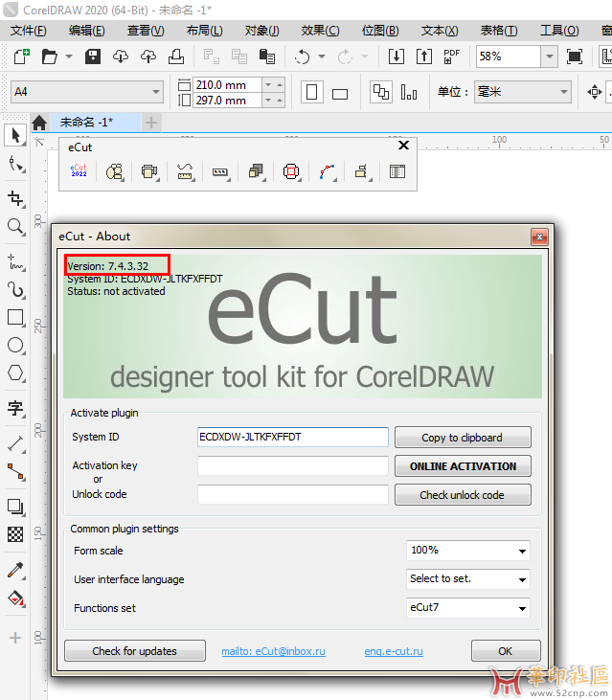Click the eCut ruler measurement icon
Image resolution: width=612 pixels, height=700 pixels.
pyautogui.click(x=185, y=171)
